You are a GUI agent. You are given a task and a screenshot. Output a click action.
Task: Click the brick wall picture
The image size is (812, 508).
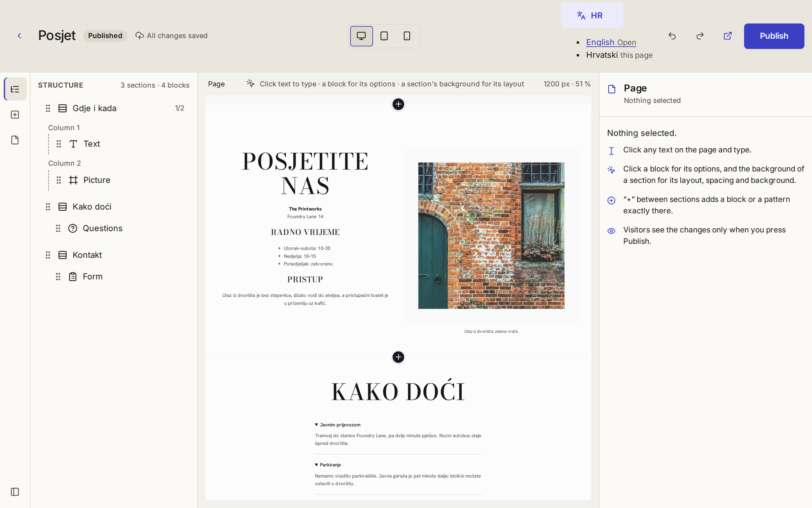[491, 235]
